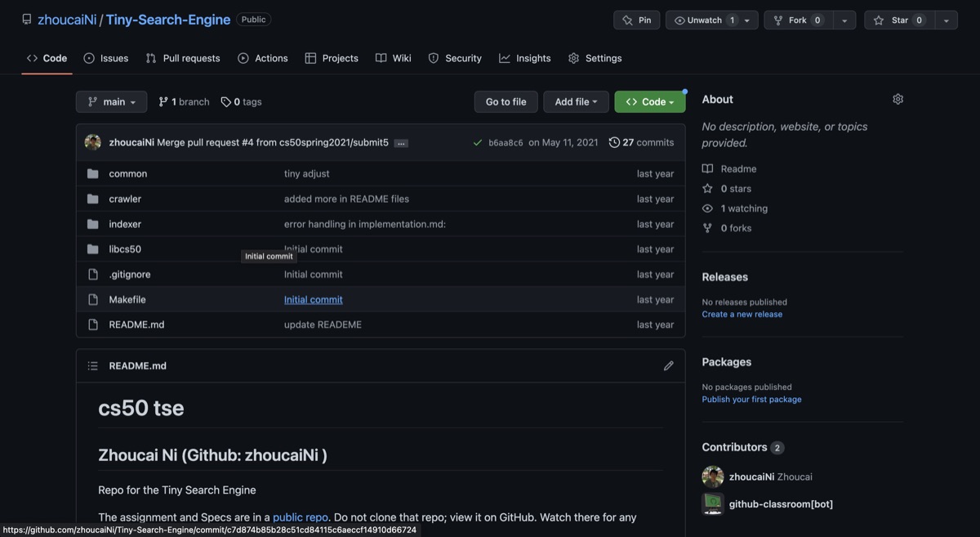Open the 'update READEME' commit message

tap(323, 324)
